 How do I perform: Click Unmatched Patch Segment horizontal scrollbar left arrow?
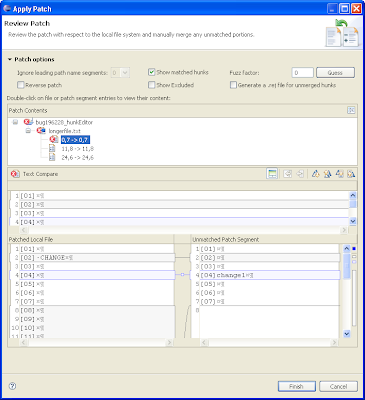pos(204,342)
